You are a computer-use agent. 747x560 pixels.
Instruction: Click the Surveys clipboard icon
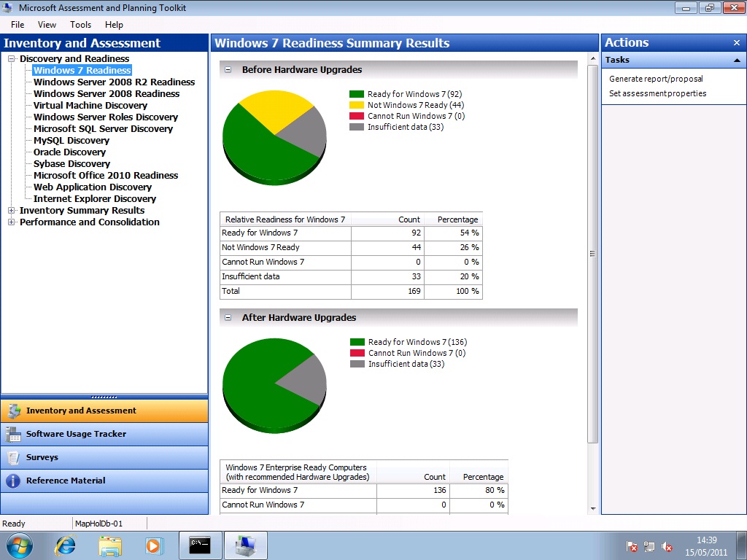(x=13, y=457)
